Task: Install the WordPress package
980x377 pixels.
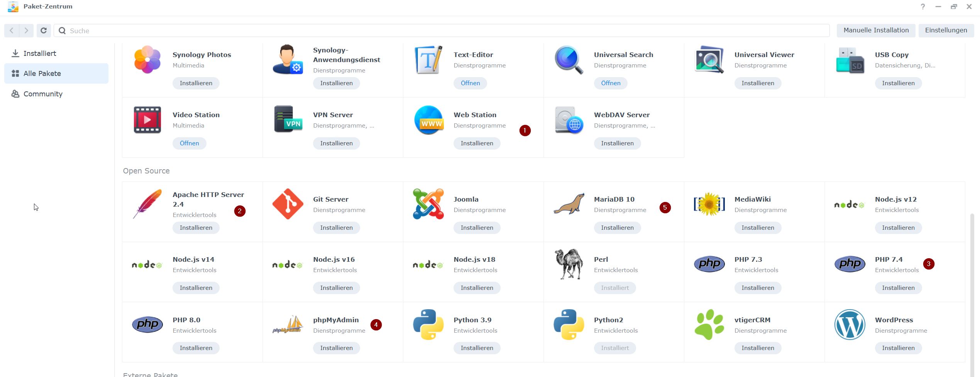Action: (899, 348)
